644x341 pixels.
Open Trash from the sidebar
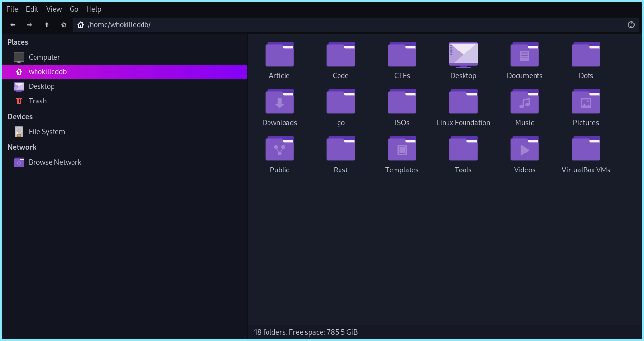37,101
